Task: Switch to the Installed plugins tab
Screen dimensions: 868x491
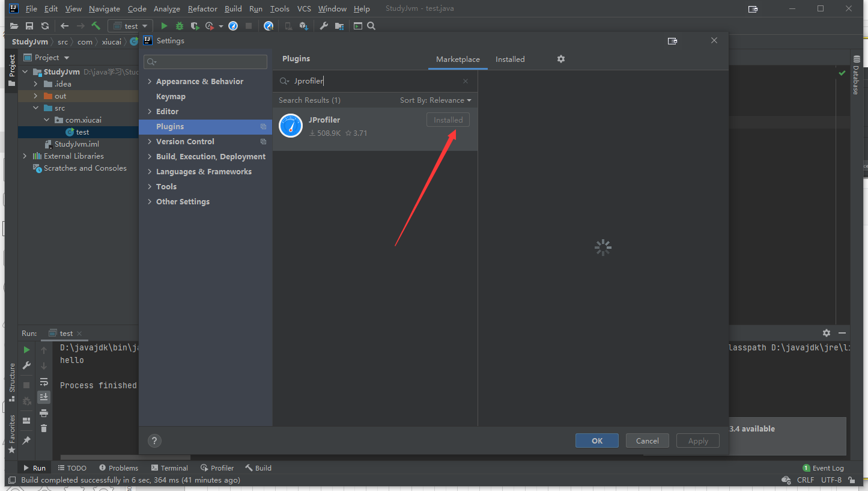Action: pos(510,59)
